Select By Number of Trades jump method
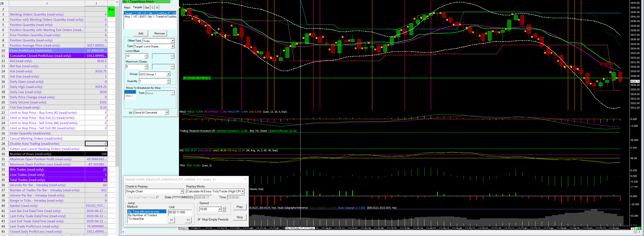 pyautogui.click(x=147, y=215)
